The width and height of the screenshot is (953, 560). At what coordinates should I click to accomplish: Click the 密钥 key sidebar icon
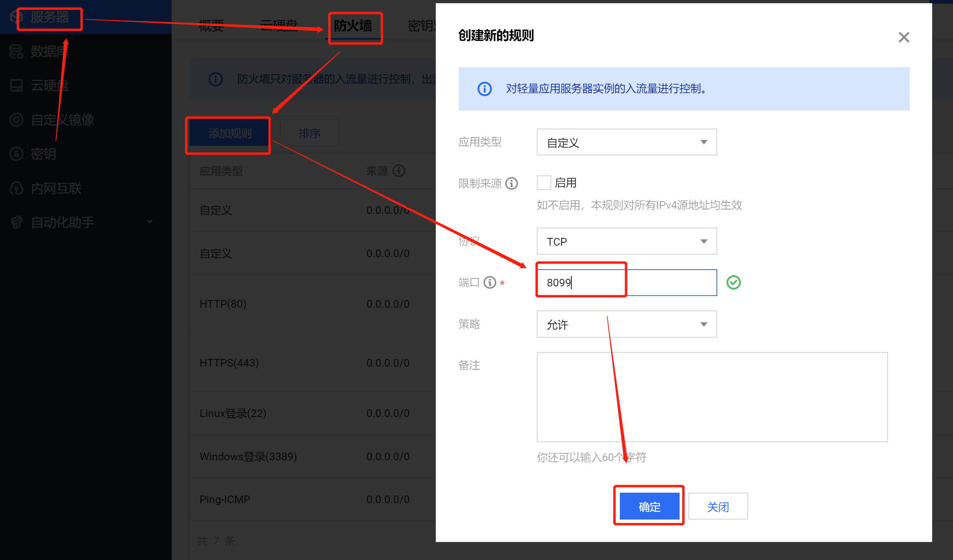point(16,154)
